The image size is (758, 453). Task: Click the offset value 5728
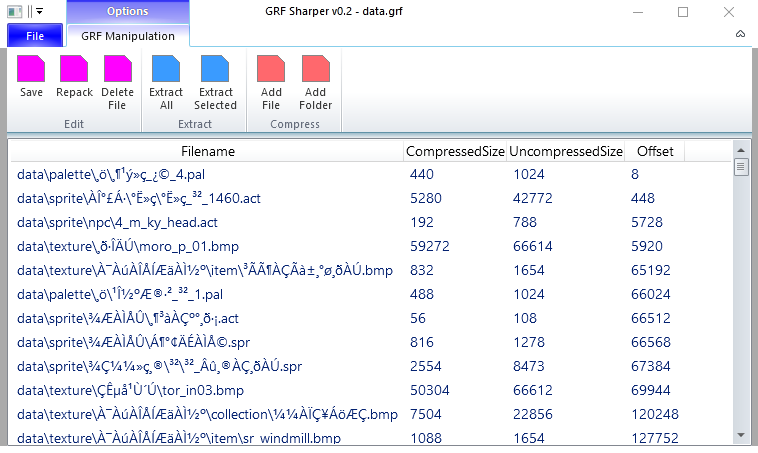(647, 222)
